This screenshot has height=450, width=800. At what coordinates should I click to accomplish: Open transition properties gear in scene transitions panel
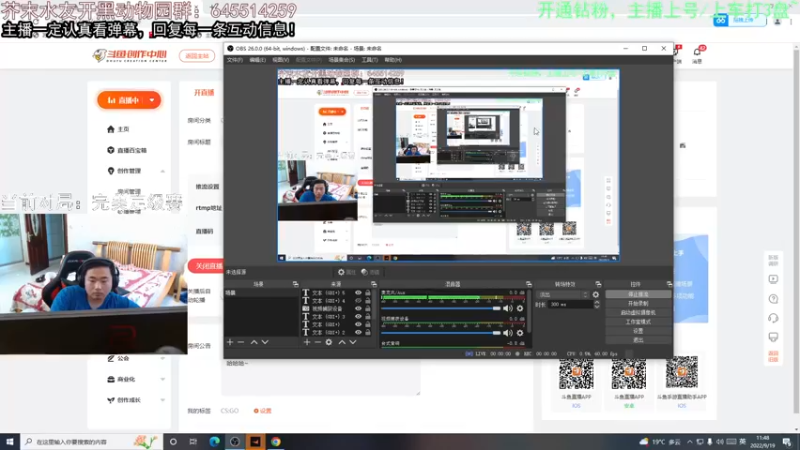595,294
